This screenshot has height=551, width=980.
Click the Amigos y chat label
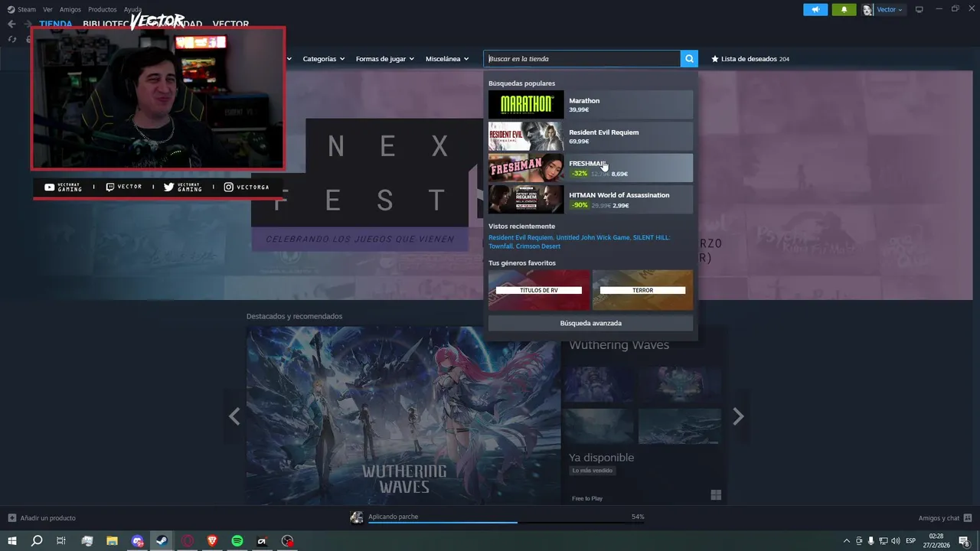(939, 518)
